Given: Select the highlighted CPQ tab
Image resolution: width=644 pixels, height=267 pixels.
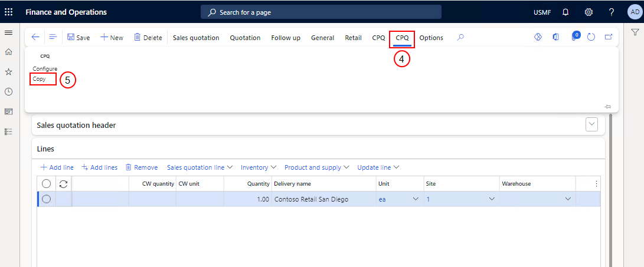Looking at the screenshot, I should [402, 38].
